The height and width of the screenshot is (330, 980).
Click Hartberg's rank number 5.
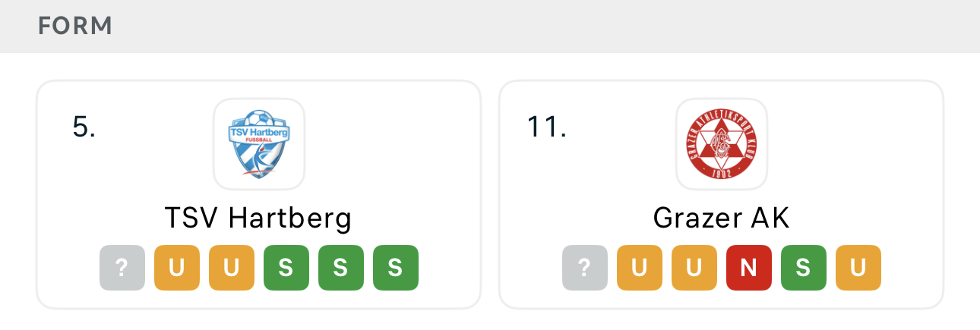84,127
